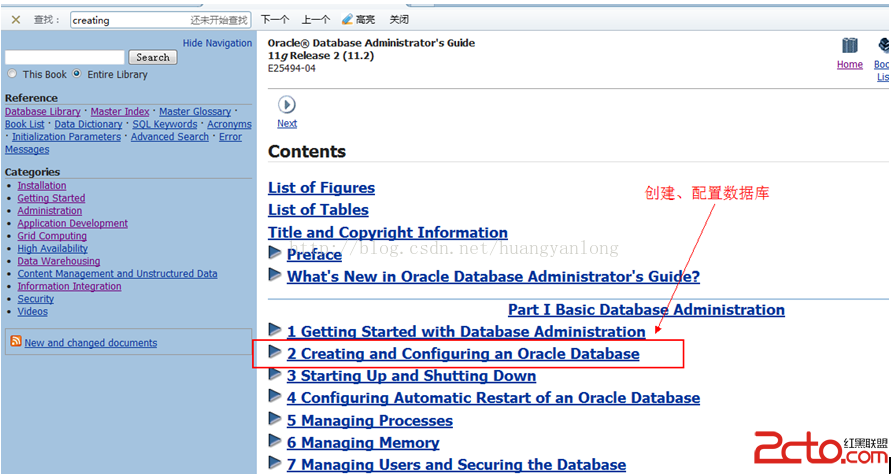Open the Database Library link
This screenshot has width=891, height=474.
tap(43, 112)
